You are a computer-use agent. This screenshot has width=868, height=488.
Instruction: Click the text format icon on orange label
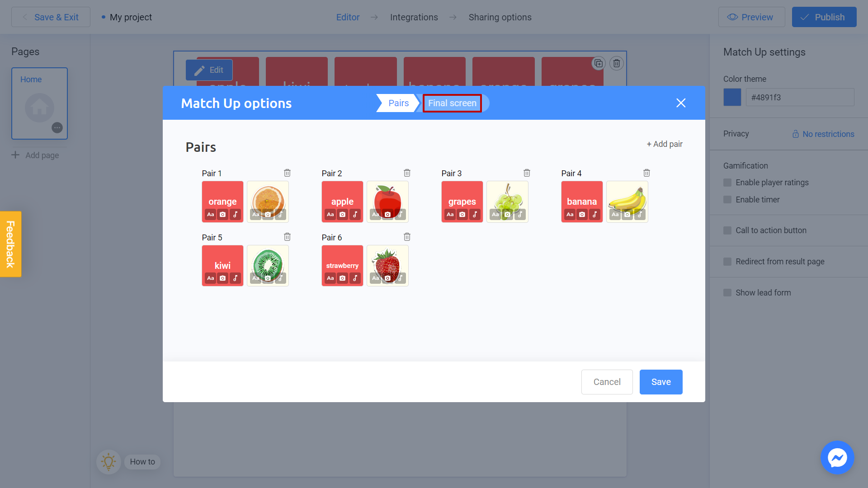(210, 214)
